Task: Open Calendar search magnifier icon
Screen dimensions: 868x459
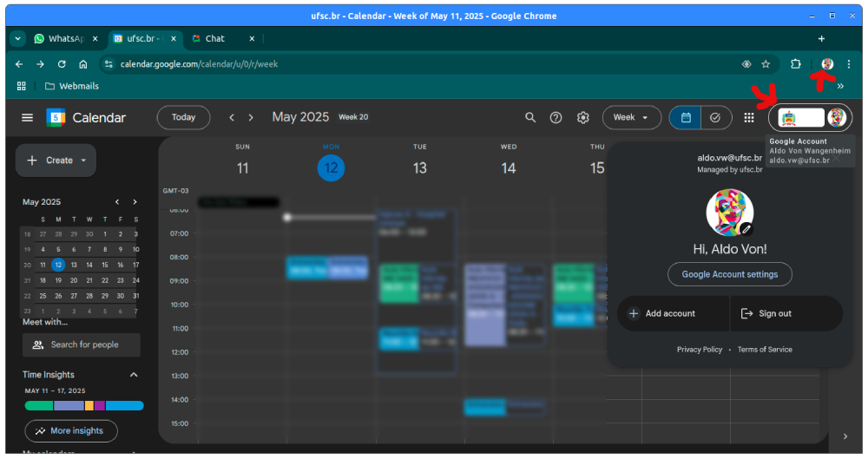Action: coord(530,118)
